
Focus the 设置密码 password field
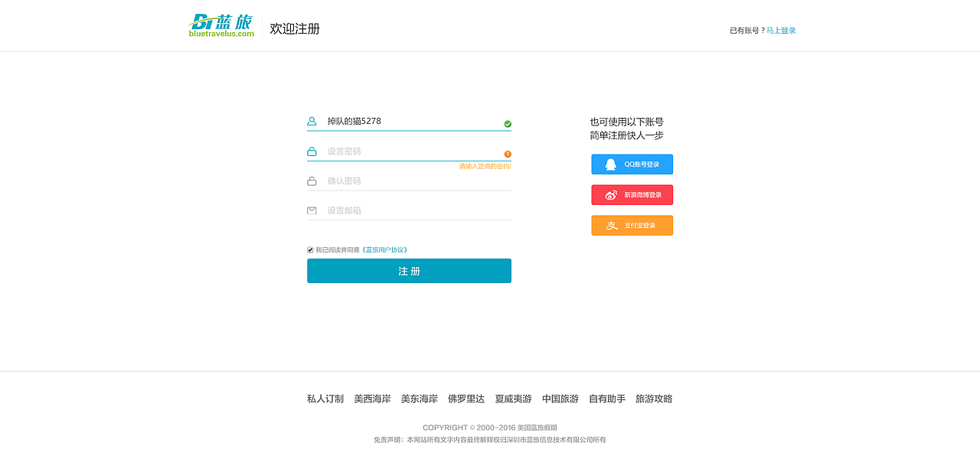[409, 151]
